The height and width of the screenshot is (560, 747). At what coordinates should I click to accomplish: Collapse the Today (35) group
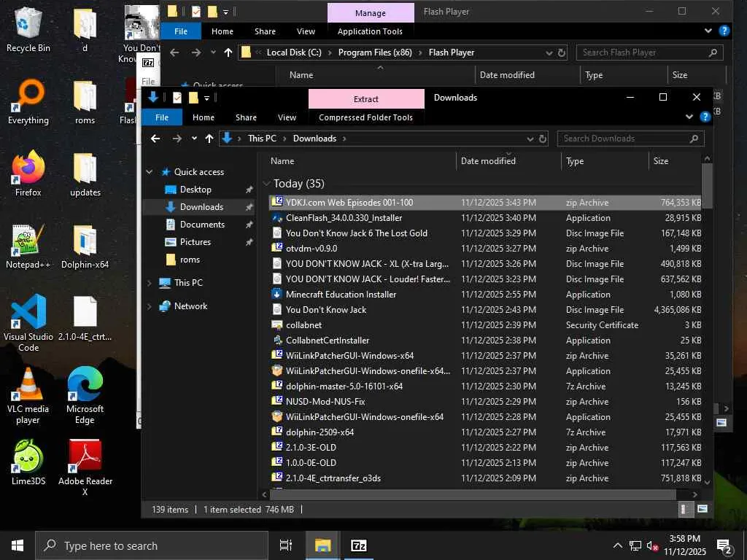(266, 184)
